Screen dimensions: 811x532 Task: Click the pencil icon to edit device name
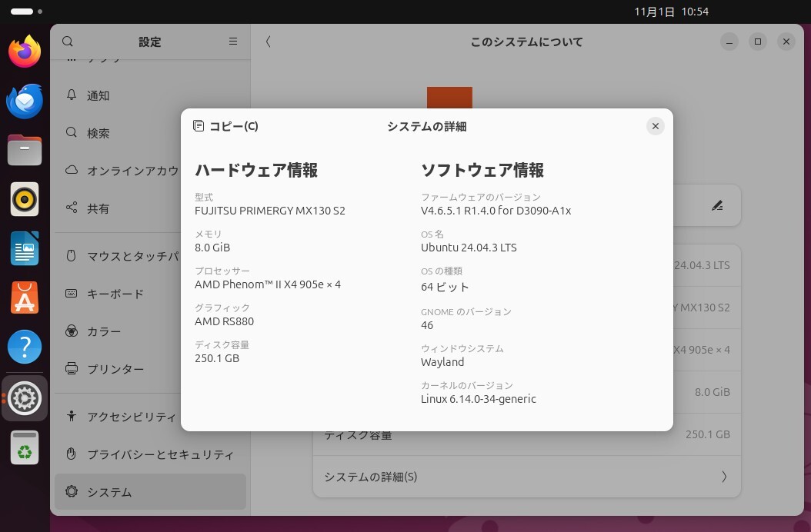pos(717,205)
